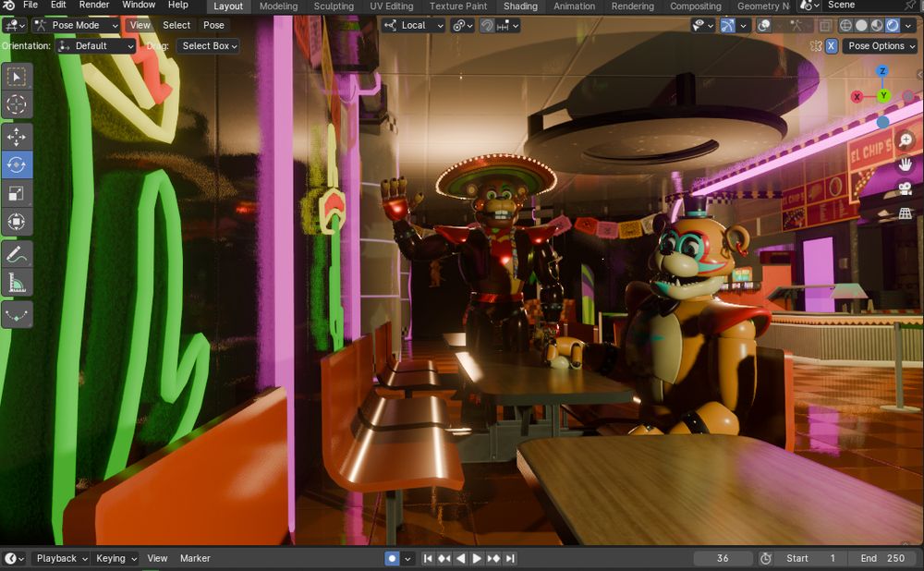Click the Cursor tool icon

coord(17,104)
